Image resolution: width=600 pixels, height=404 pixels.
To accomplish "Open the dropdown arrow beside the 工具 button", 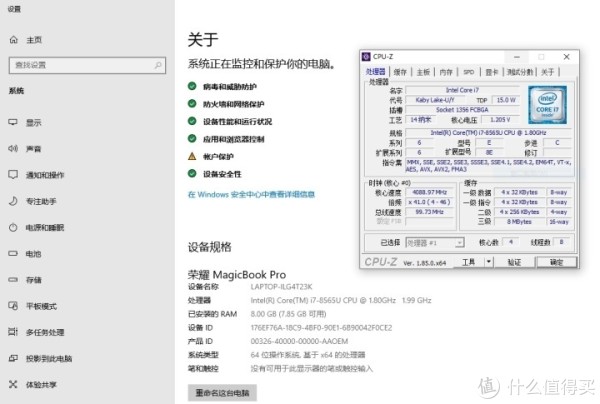I will click(488, 262).
